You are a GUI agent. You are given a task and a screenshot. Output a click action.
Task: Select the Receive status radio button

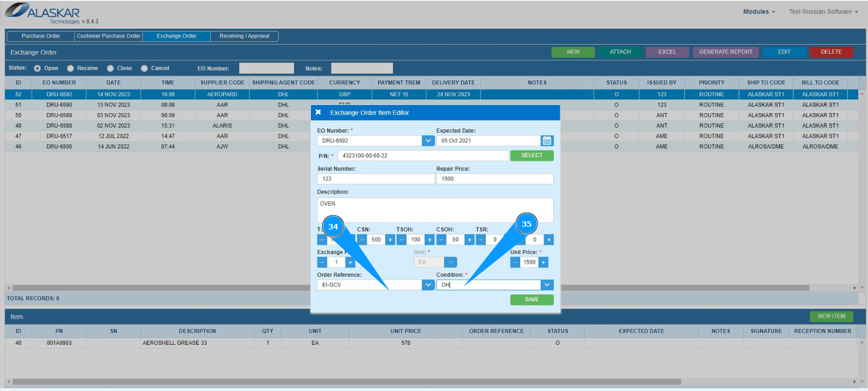tap(70, 69)
